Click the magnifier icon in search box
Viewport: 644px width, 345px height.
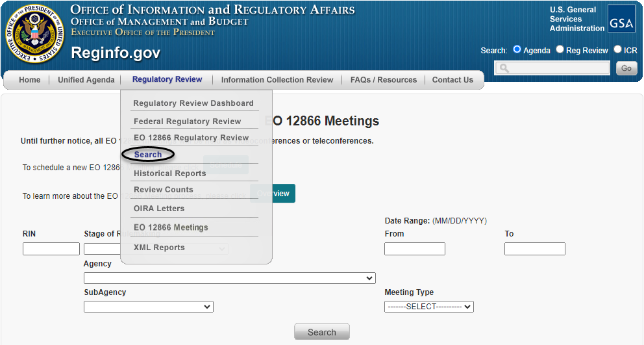[504, 68]
